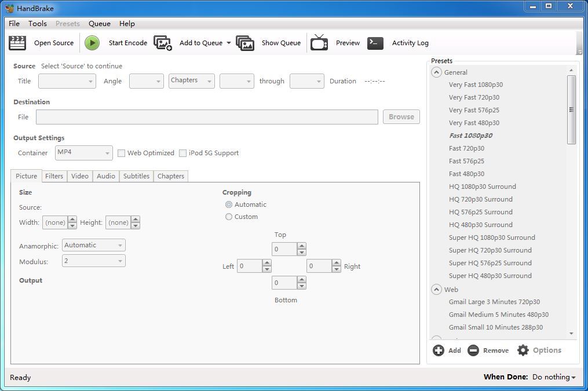Screen dimensions: 588x391
Task: Click the Show Queue stacked images icon
Action: click(245, 43)
